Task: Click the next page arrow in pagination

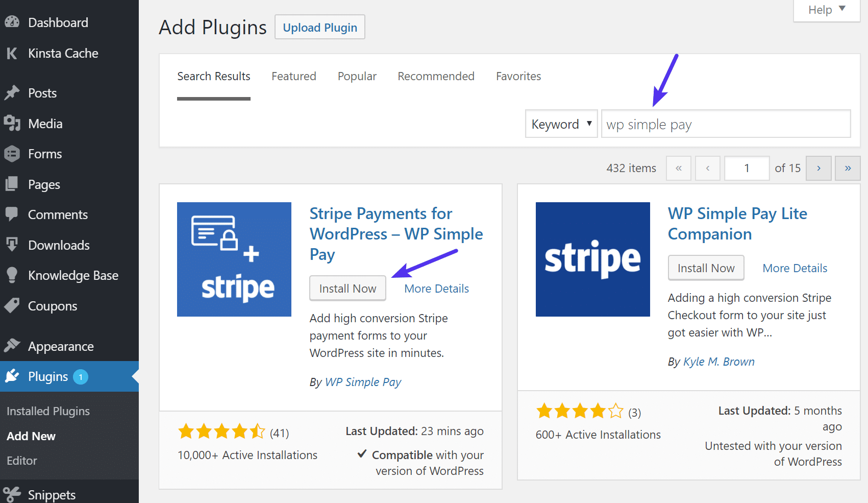Action: (819, 168)
